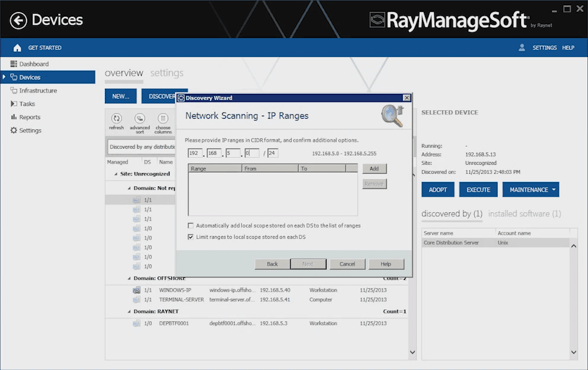Go back with the Devices arrow icon

(18, 20)
